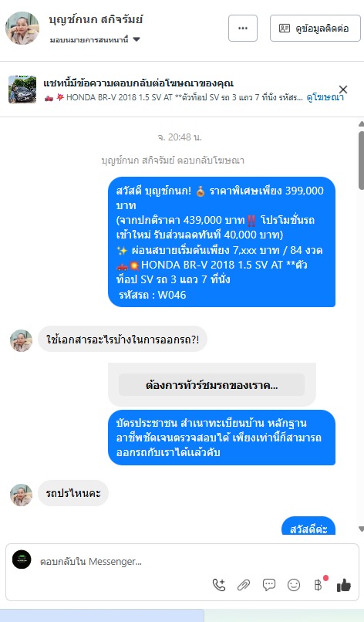Viewport: 364px width, 622px height.
Task: Click sender avatar next to รถปรไหนคะ
Action: coord(21,495)
